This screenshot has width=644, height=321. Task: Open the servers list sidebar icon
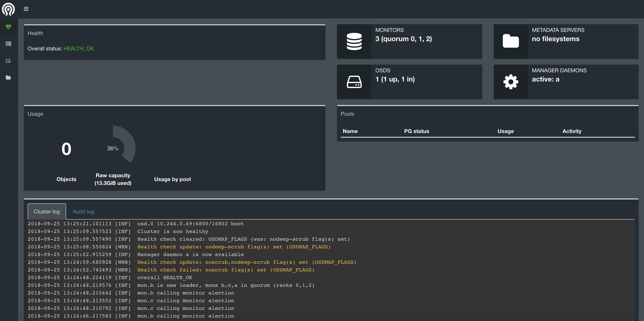tap(8, 43)
